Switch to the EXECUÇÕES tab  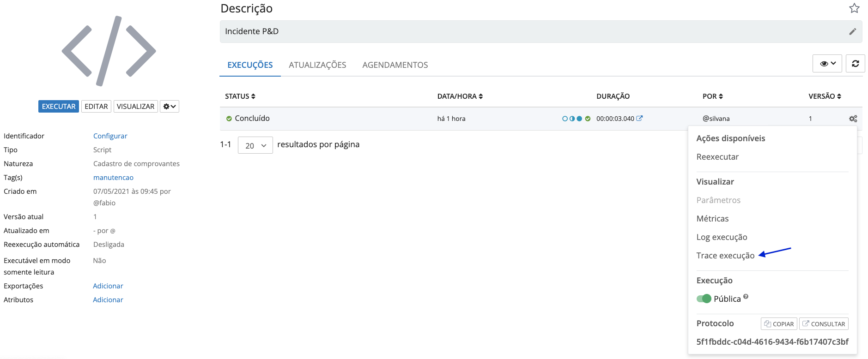click(x=250, y=65)
